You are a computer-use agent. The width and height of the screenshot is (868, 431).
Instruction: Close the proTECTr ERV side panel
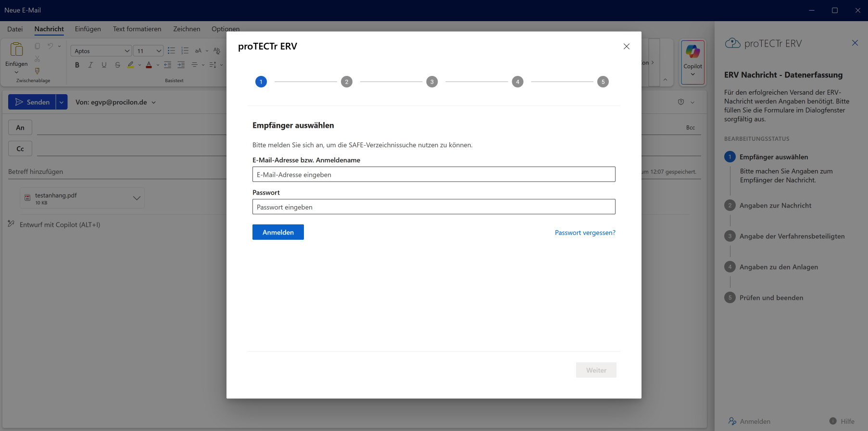(x=855, y=43)
